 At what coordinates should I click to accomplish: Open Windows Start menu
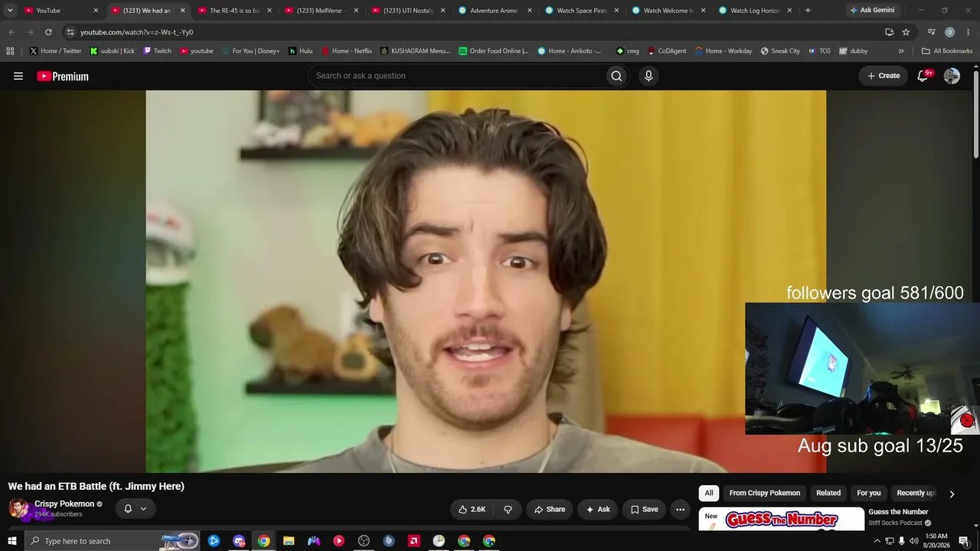click(x=12, y=541)
